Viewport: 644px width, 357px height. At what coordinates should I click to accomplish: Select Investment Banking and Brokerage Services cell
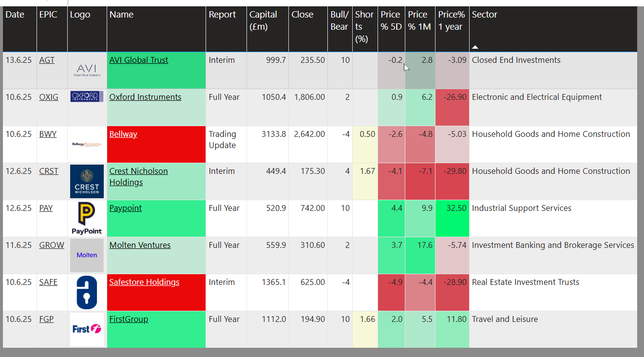coord(553,255)
